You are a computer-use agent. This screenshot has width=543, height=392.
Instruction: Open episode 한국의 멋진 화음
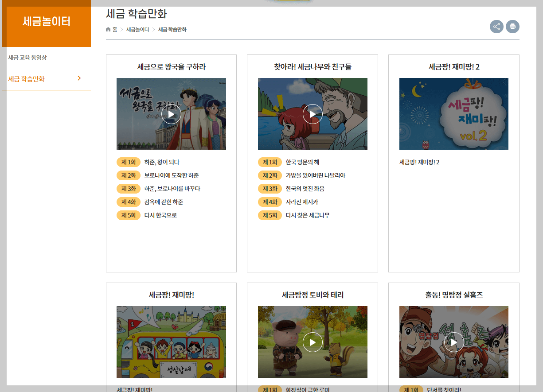(x=305, y=189)
